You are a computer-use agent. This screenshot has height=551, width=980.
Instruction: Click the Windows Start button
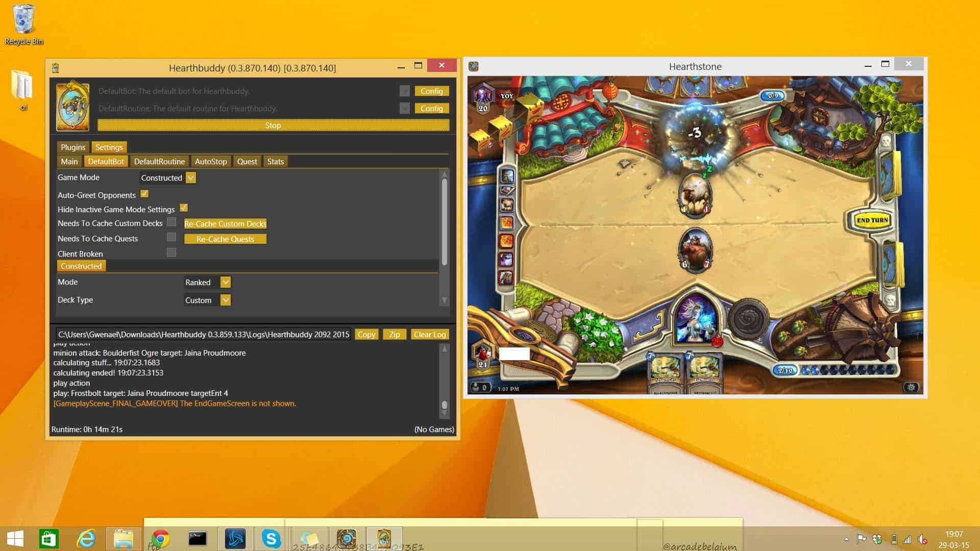15,539
